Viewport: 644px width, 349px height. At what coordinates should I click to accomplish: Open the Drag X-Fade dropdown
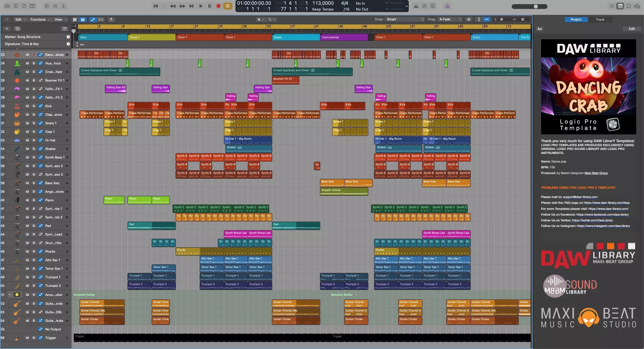450,19
